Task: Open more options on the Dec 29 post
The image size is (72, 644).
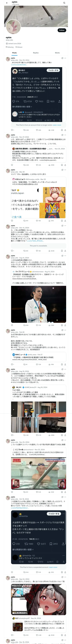Action: click(x=65, y=58)
